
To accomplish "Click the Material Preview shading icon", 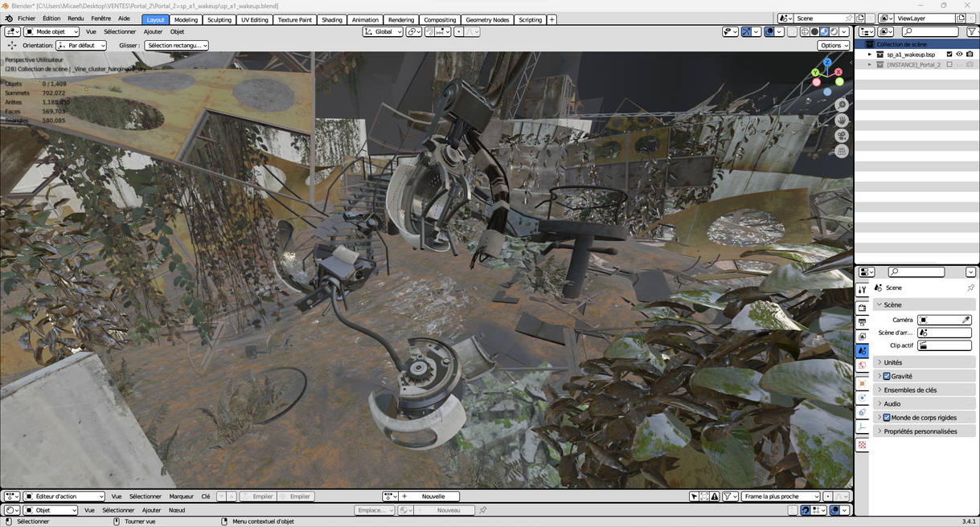I will [824, 31].
